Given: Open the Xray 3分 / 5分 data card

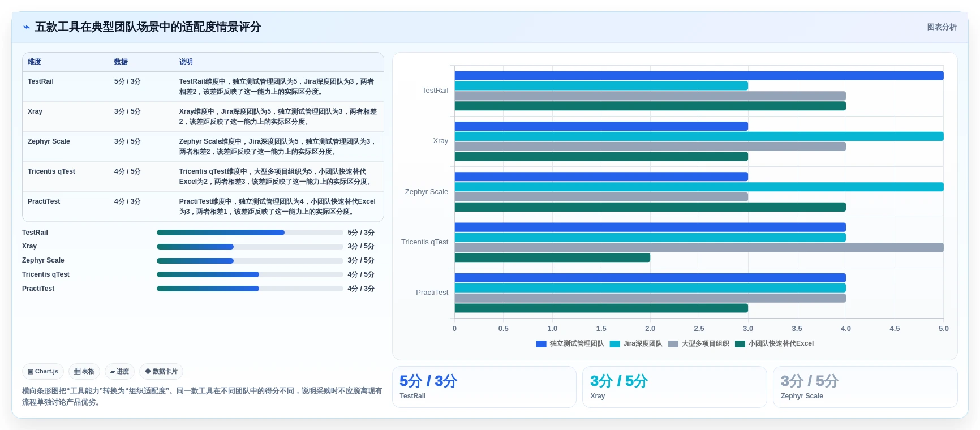Looking at the screenshot, I should (674, 387).
